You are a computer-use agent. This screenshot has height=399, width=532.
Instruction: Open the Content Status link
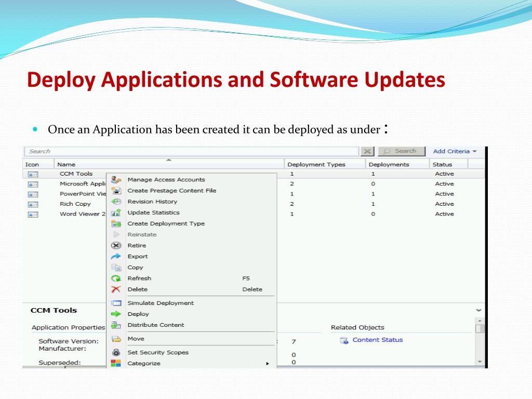pos(378,340)
